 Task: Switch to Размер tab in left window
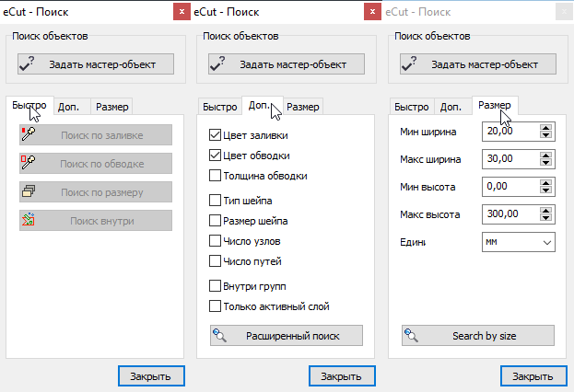pyautogui.click(x=111, y=107)
